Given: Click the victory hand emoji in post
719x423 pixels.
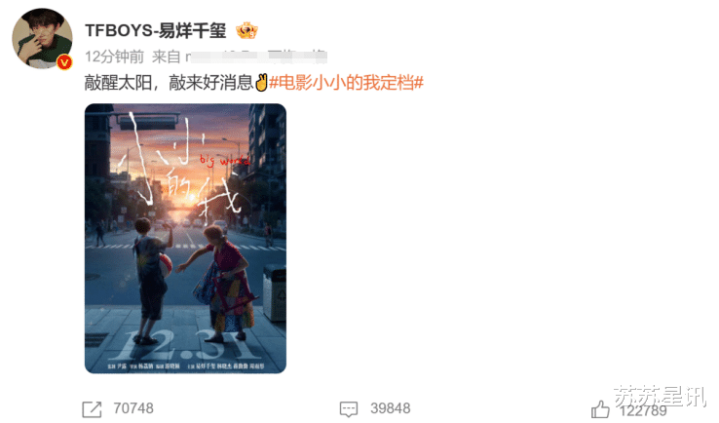Looking at the screenshot, I should click(261, 83).
